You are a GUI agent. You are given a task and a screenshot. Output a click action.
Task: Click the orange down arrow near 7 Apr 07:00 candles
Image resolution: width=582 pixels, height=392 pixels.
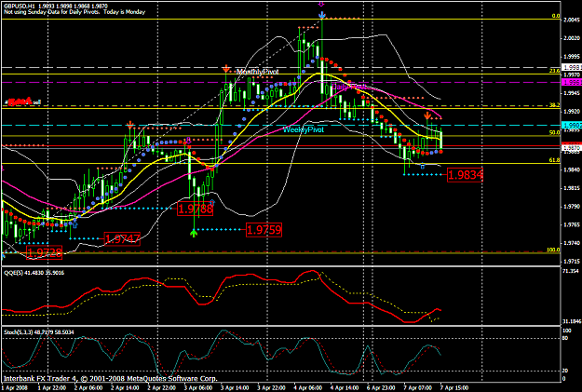pos(427,115)
